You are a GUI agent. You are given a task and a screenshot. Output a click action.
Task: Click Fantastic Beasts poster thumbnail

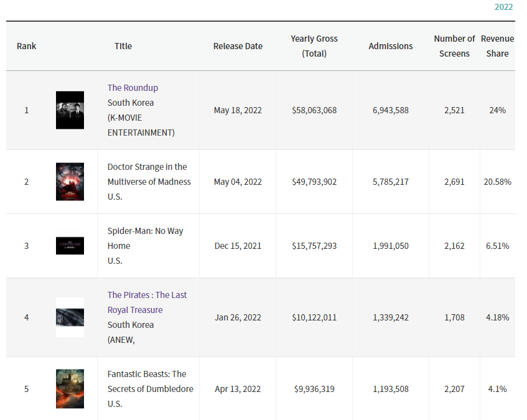click(x=70, y=389)
